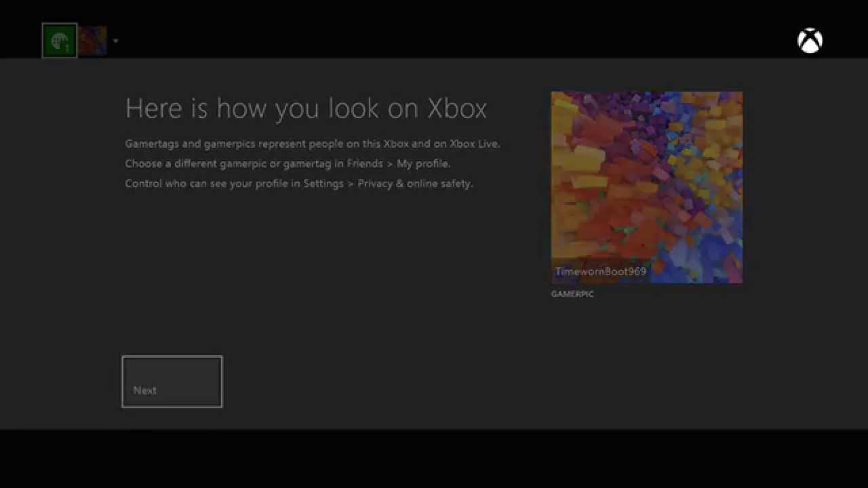Click the TimewornBoot969 gamertag label
The image size is (868, 488).
point(601,271)
